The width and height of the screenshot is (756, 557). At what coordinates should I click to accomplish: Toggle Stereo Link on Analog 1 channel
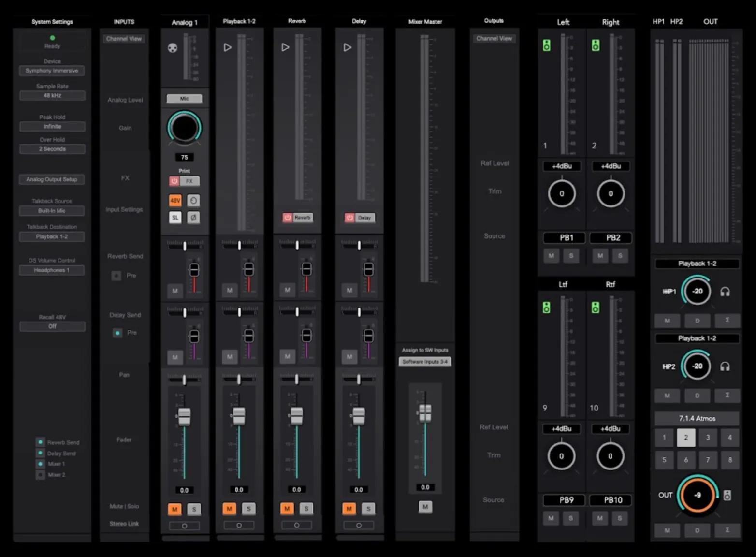[184, 526]
